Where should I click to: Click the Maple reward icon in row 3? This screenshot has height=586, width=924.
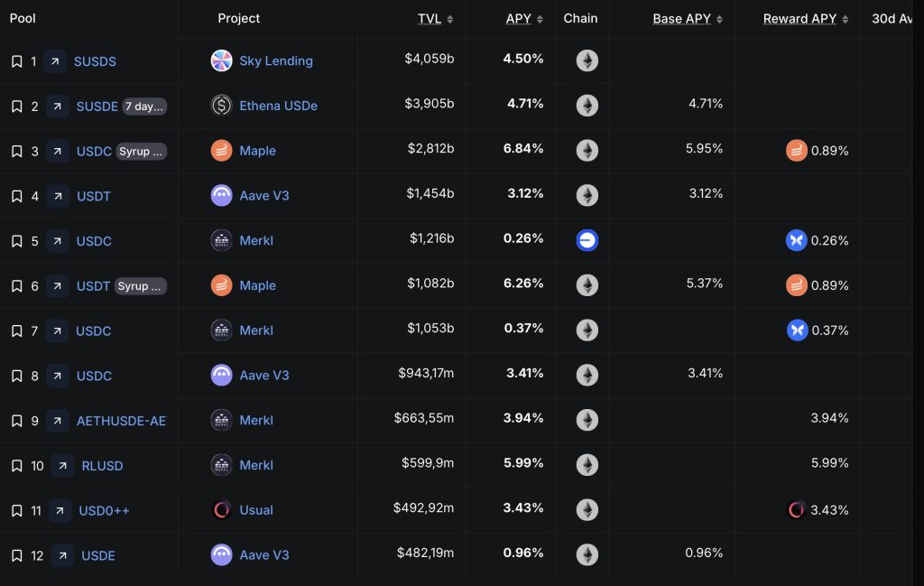796,151
